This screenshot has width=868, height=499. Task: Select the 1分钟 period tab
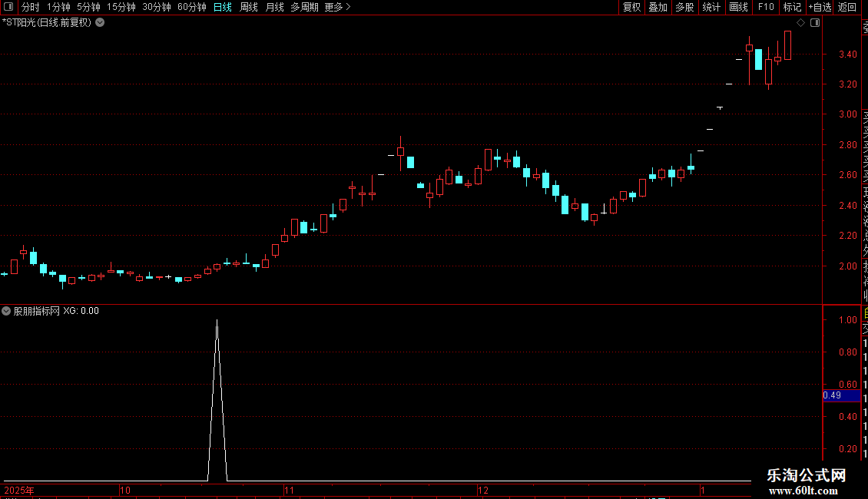click(58, 7)
